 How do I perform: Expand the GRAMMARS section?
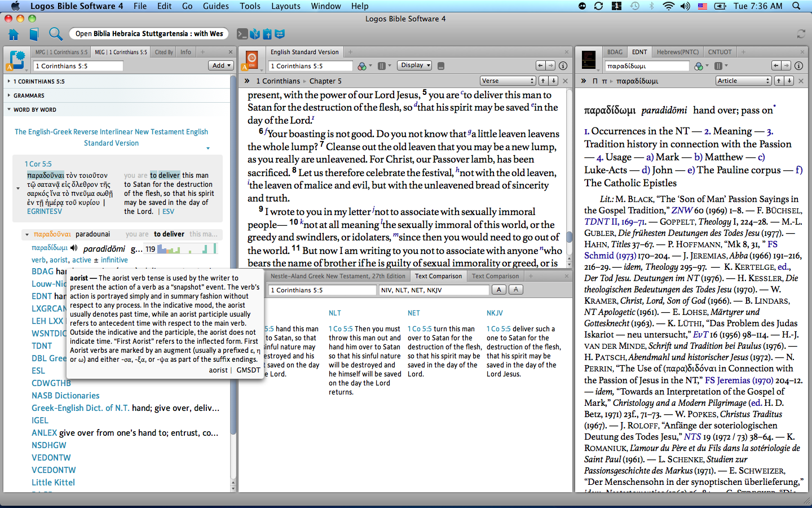[x=8, y=95]
